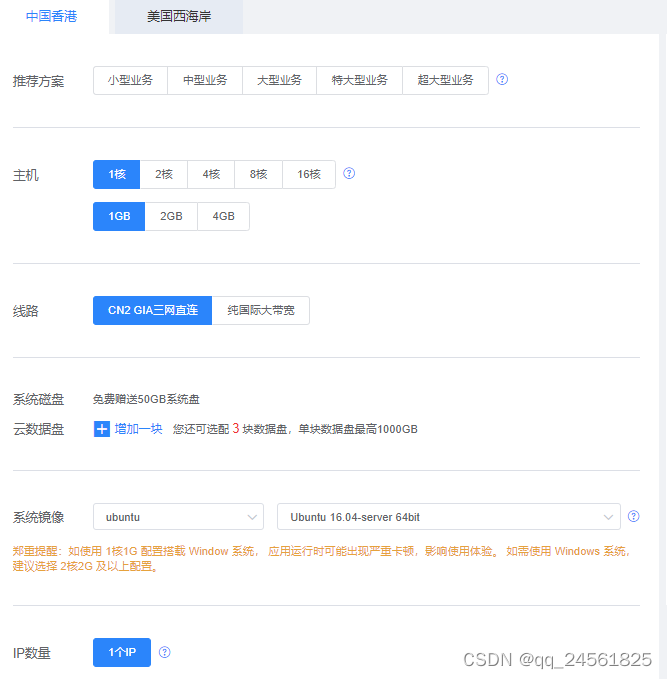Pick 1GB memory option

[x=119, y=216]
